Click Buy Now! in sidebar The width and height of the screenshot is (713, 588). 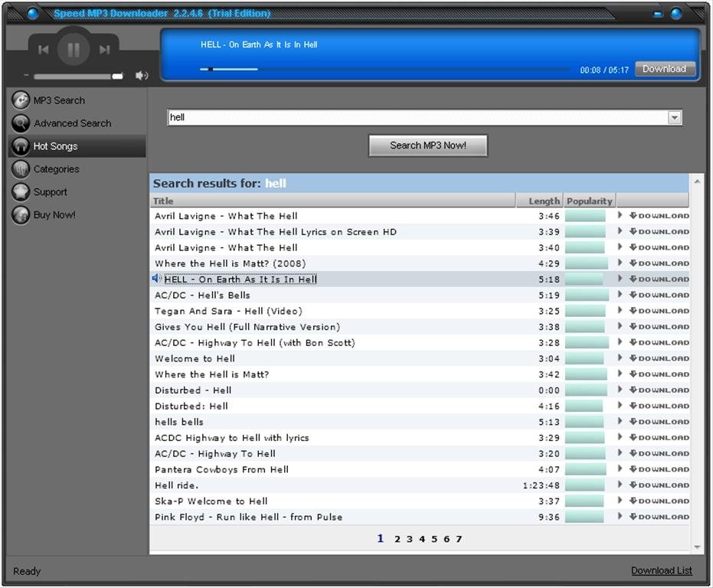54,214
